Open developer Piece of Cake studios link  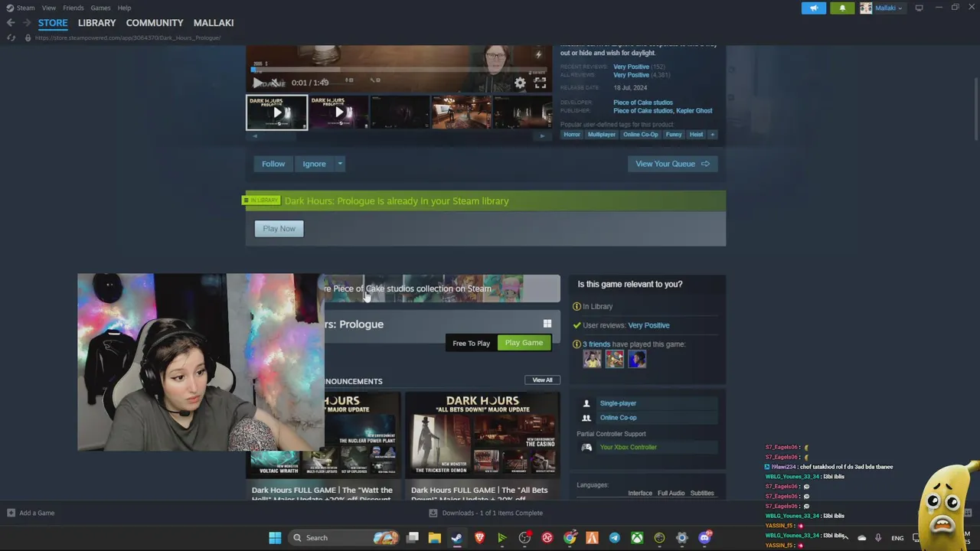click(643, 103)
